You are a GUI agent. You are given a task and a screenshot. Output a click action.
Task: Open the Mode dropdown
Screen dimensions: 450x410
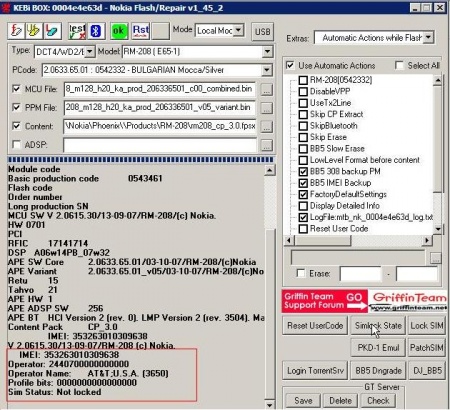pos(238,31)
